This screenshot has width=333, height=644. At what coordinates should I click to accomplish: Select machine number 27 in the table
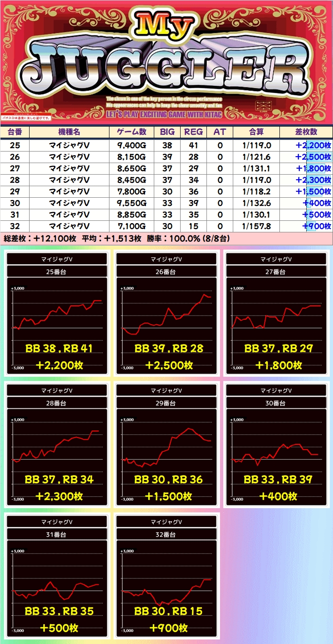point(15,168)
